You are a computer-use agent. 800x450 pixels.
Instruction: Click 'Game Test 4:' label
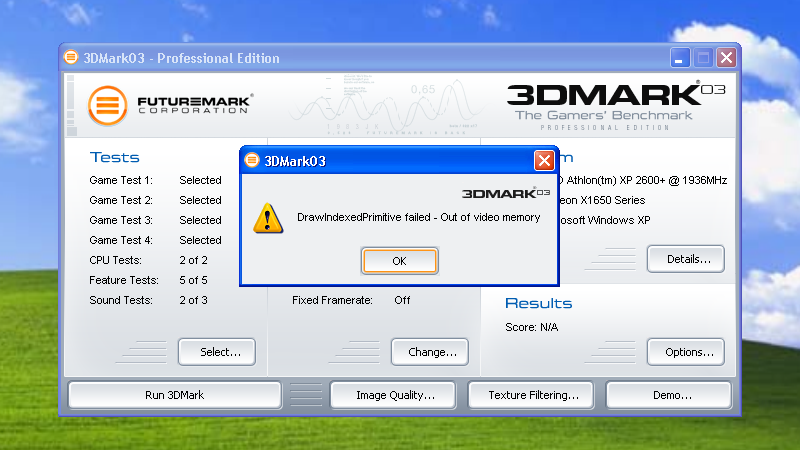point(121,240)
